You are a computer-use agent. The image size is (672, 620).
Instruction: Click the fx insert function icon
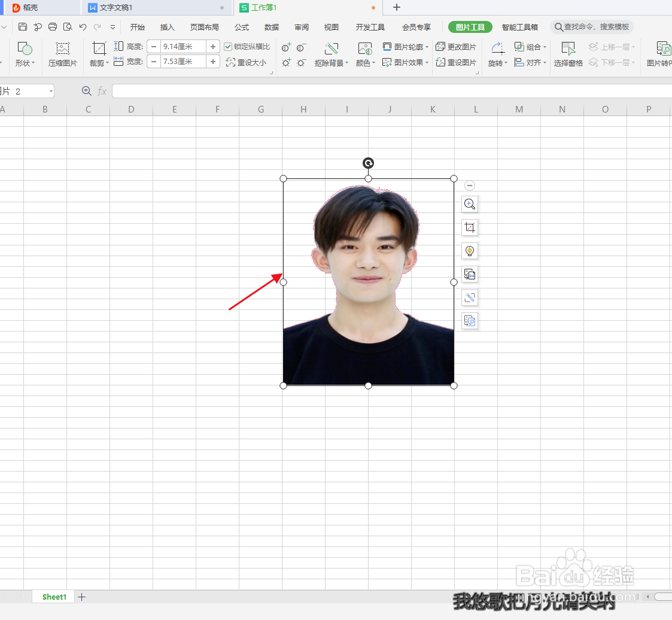pos(102,91)
